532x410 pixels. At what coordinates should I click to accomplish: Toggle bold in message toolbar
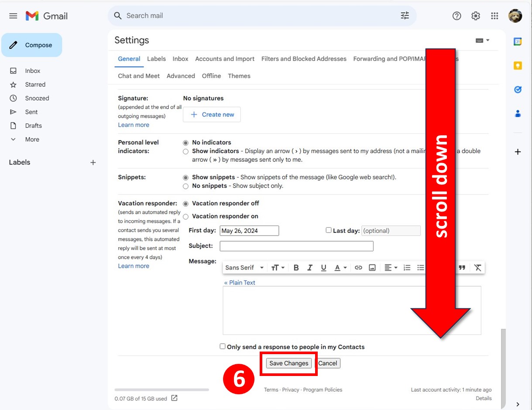click(x=296, y=268)
